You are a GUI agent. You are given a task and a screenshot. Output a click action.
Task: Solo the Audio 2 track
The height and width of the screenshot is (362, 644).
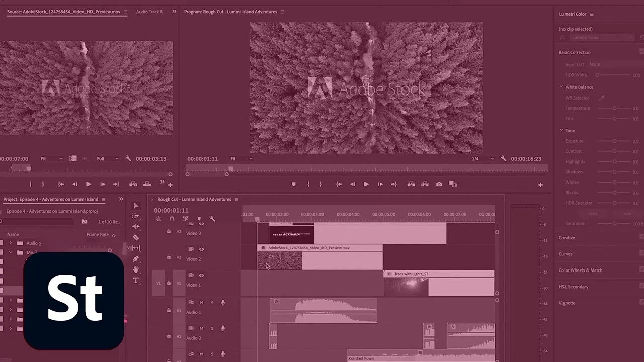(212, 328)
